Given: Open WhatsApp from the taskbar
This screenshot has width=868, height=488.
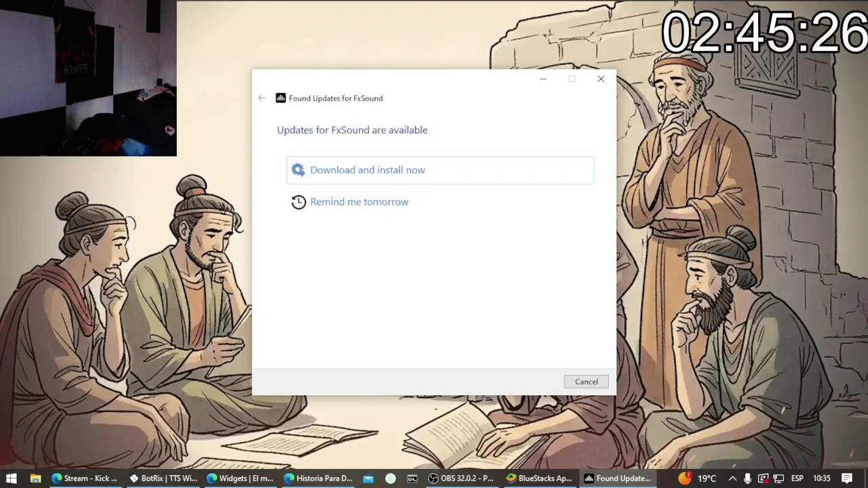Looking at the screenshot, I should 391,479.
